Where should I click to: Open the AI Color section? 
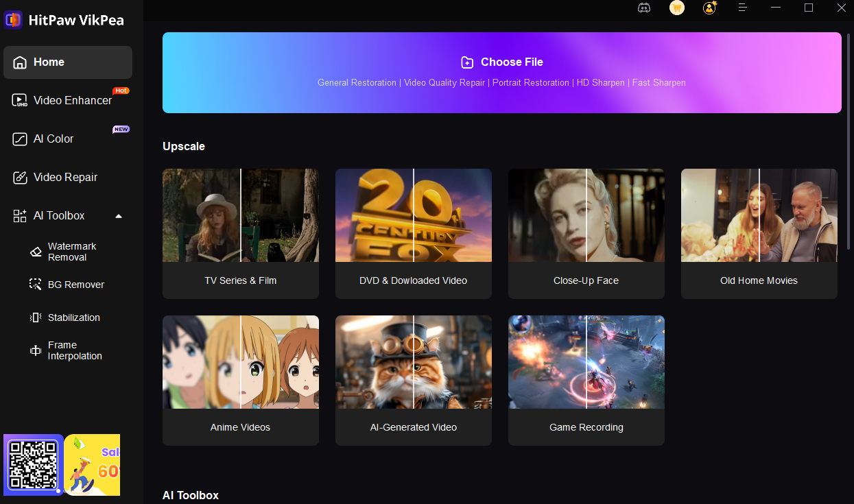point(68,139)
